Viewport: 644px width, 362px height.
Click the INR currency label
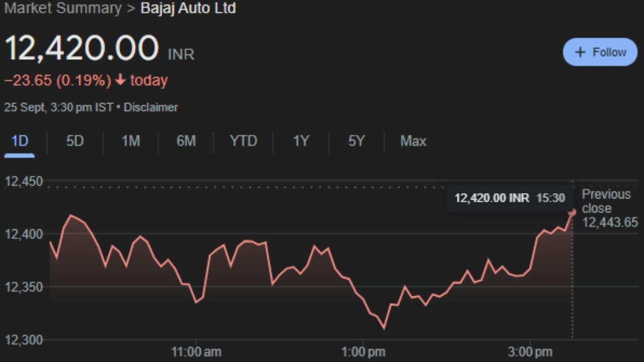pos(181,55)
